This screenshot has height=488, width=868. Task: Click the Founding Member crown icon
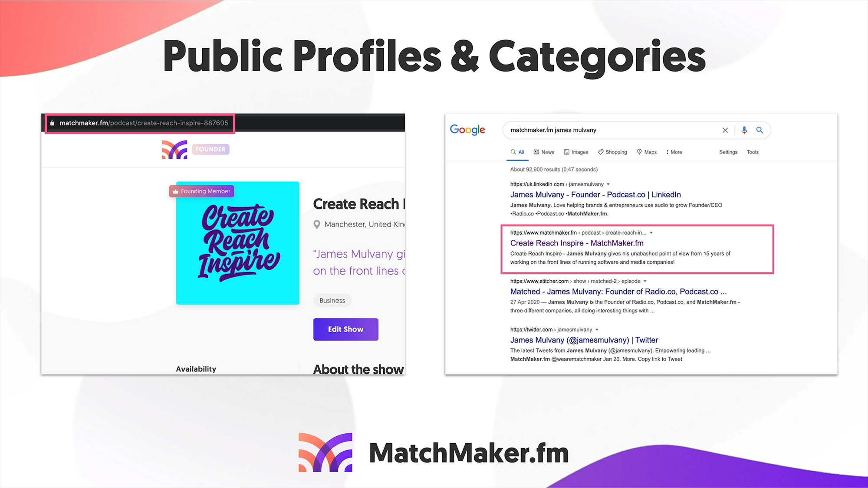tap(176, 191)
